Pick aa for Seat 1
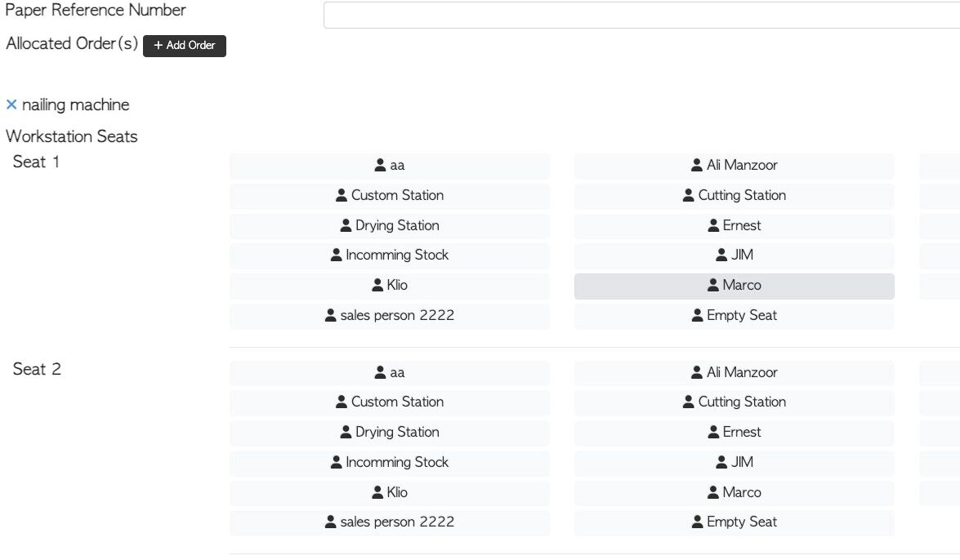 [x=389, y=166]
